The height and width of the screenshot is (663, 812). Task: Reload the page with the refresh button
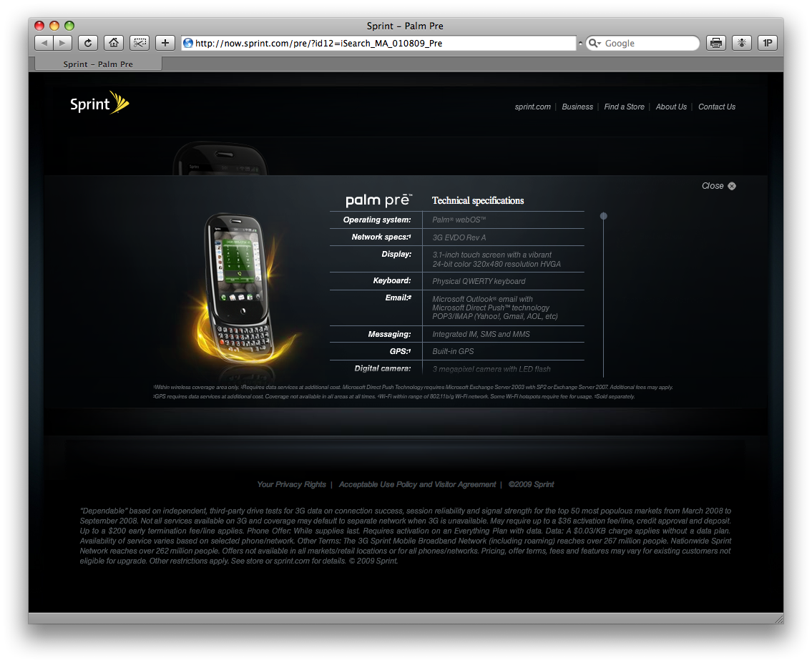click(87, 43)
